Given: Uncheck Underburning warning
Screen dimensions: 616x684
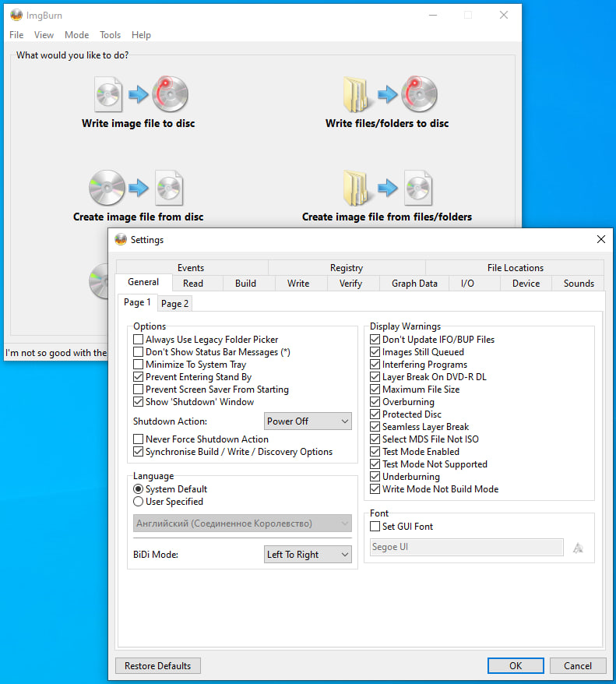Looking at the screenshot, I should pyautogui.click(x=375, y=476).
